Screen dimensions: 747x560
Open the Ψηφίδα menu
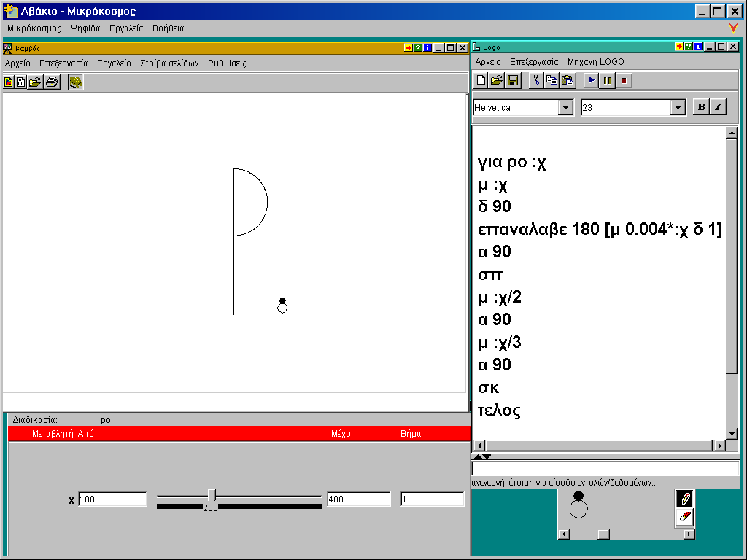85,28
